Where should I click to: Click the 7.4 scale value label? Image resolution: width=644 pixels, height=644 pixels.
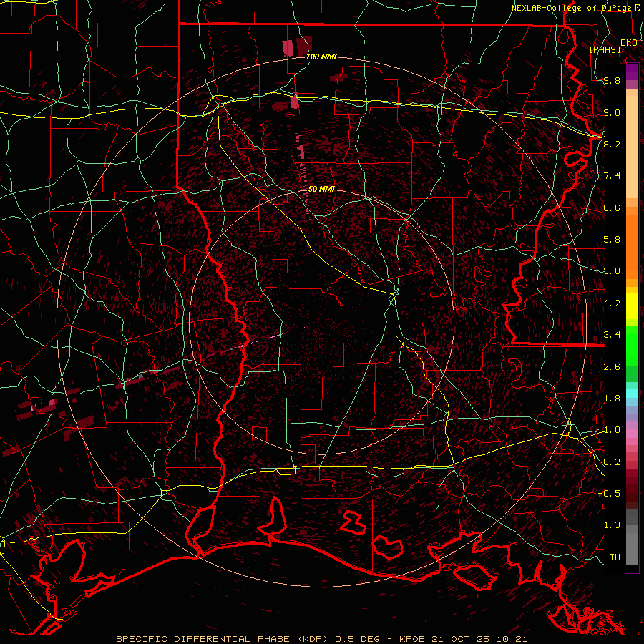pyautogui.click(x=612, y=176)
